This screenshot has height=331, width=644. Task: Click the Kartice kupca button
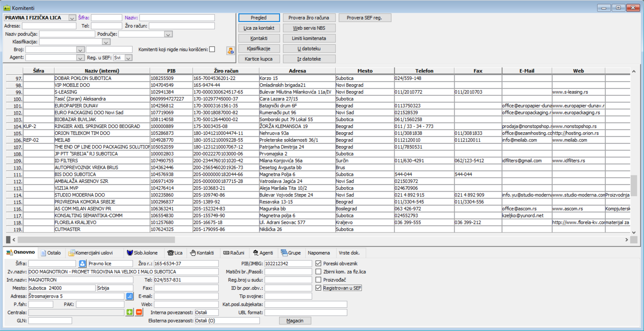click(259, 59)
